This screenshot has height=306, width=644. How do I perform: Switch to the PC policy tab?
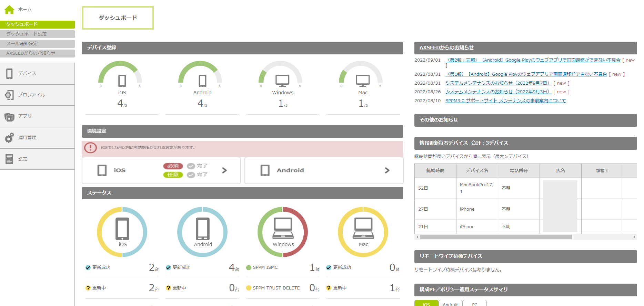point(475,303)
